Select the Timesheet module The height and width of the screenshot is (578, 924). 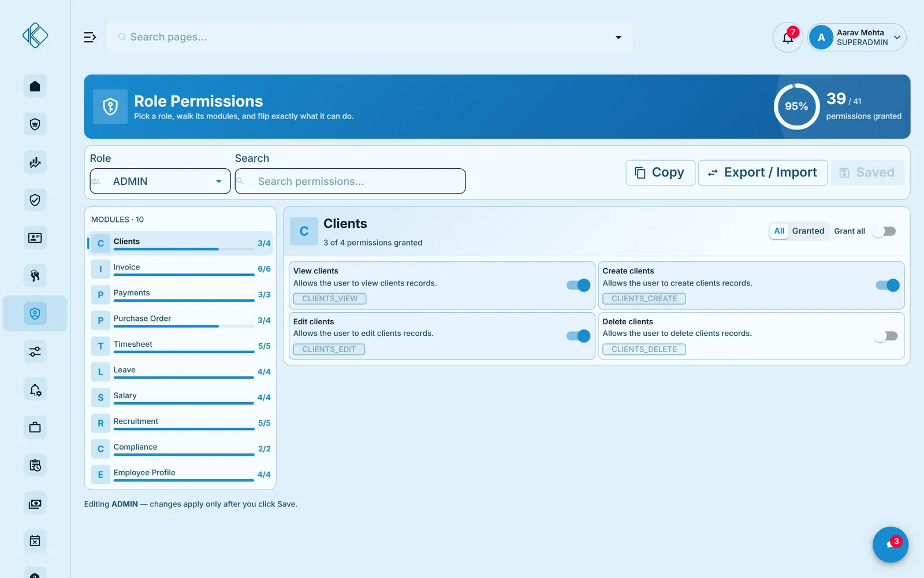click(180, 346)
